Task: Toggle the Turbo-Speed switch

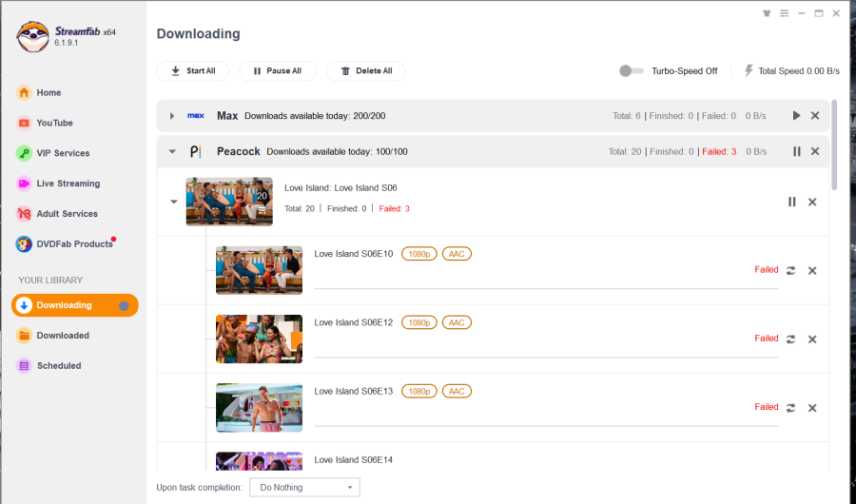Action: 632,71
